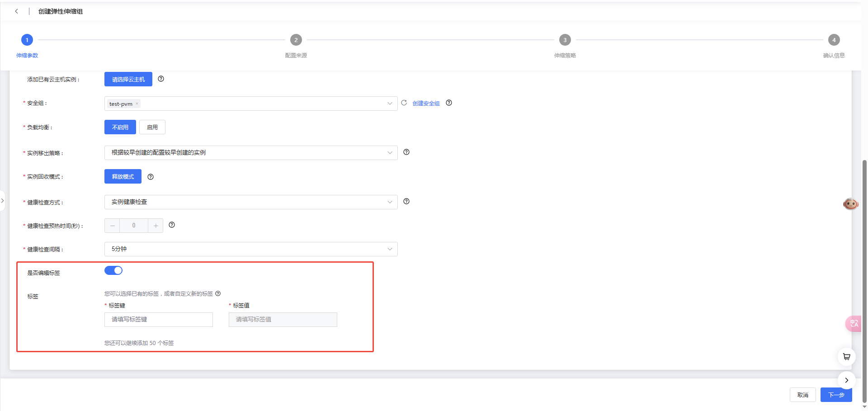
Task: Open the 健康检查方式 dropdown
Action: [251, 202]
